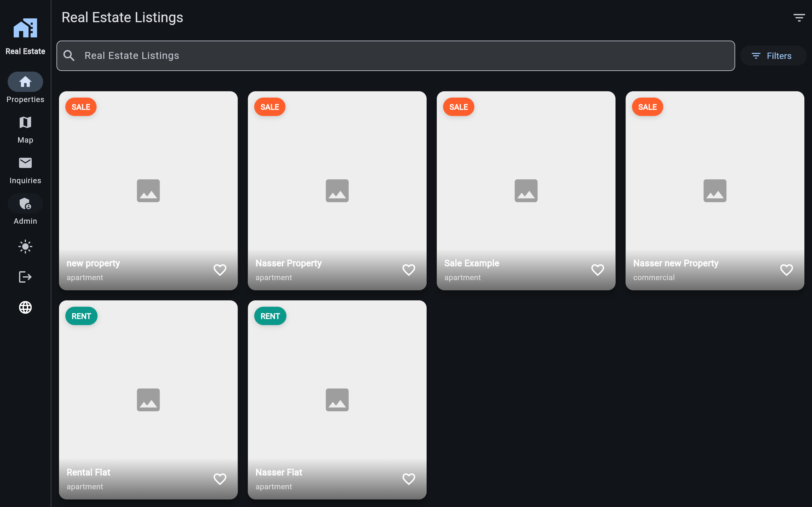Screen dimensions: 812x507
Task: Click the SALE badge on new property
Action: 81,107
